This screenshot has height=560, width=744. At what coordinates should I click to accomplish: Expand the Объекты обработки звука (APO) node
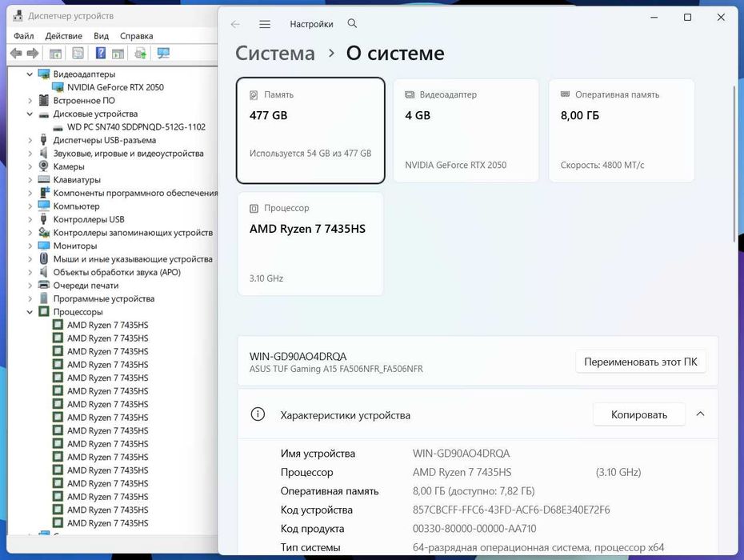tap(30, 272)
